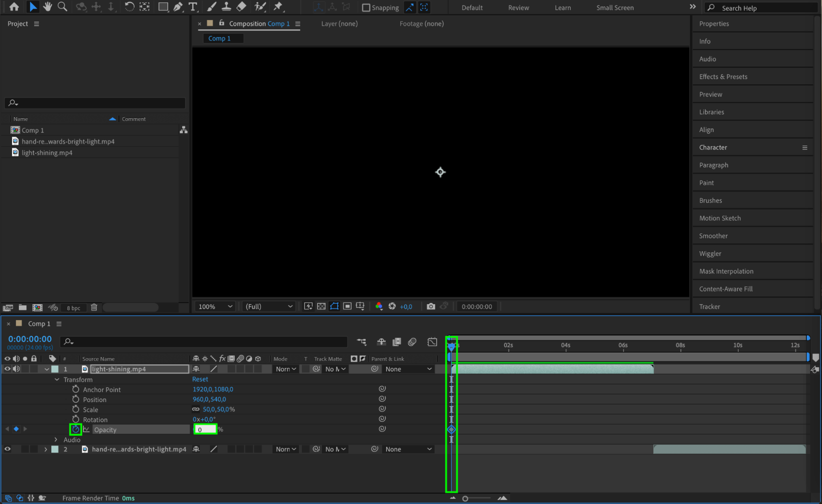This screenshot has height=504, width=822.
Task: Enable the Snapping checkbox
Action: click(x=366, y=7)
